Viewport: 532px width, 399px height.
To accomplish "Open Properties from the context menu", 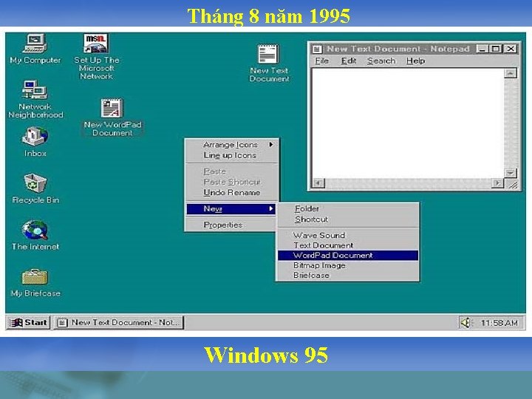I will [x=232, y=225].
